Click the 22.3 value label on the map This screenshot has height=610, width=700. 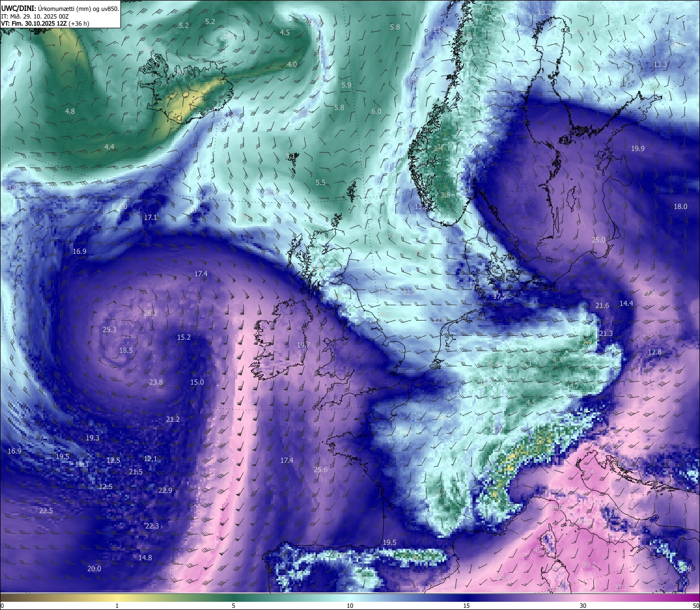coord(152,526)
